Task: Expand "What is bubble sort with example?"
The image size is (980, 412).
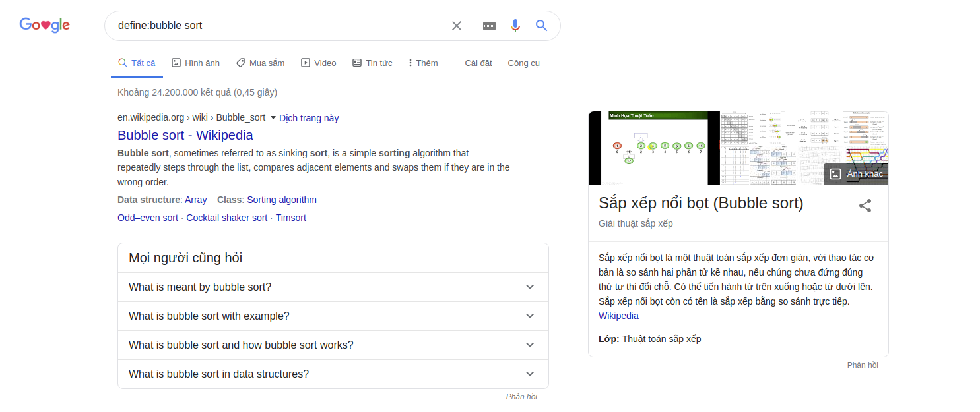Action: (x=529, y=316)
